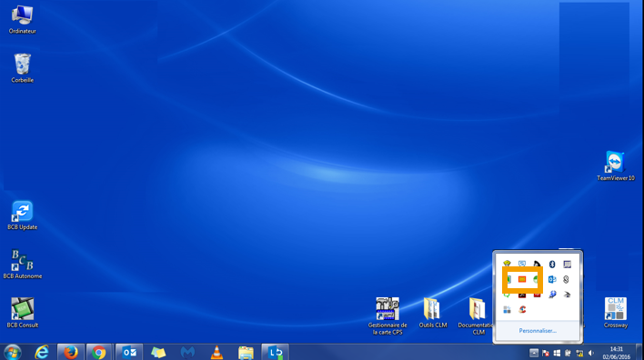Collapse the hidden tray icons arrow

(534, 353)
